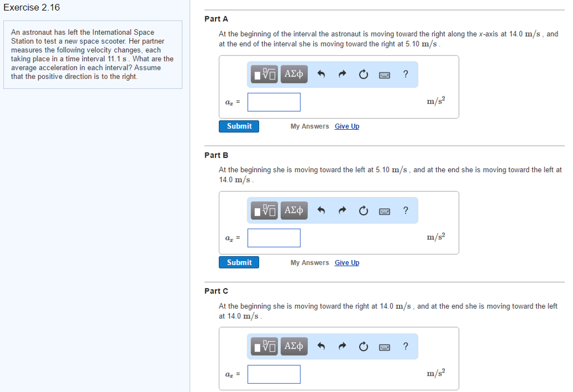Open Greek symbols (ΑΣΦ) menu in Part C
This screenshot has height=392, width=573.
coord(294,347)
